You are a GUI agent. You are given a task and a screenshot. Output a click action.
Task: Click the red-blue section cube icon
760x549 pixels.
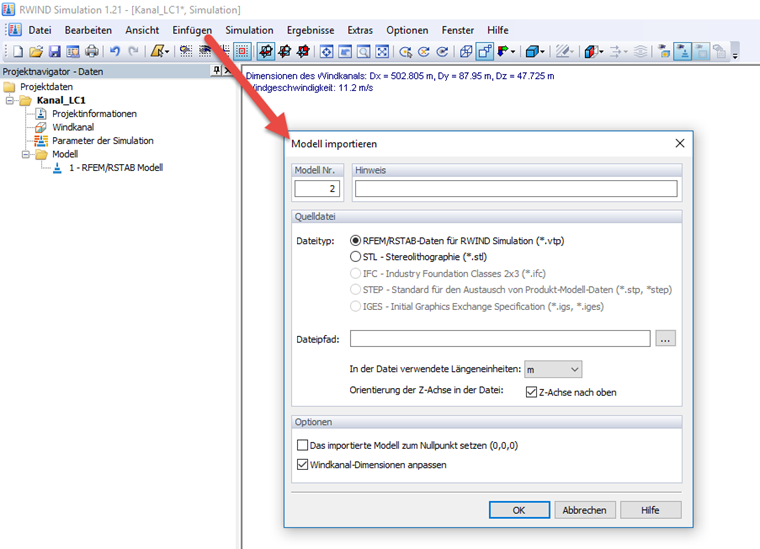coord(590,51)
